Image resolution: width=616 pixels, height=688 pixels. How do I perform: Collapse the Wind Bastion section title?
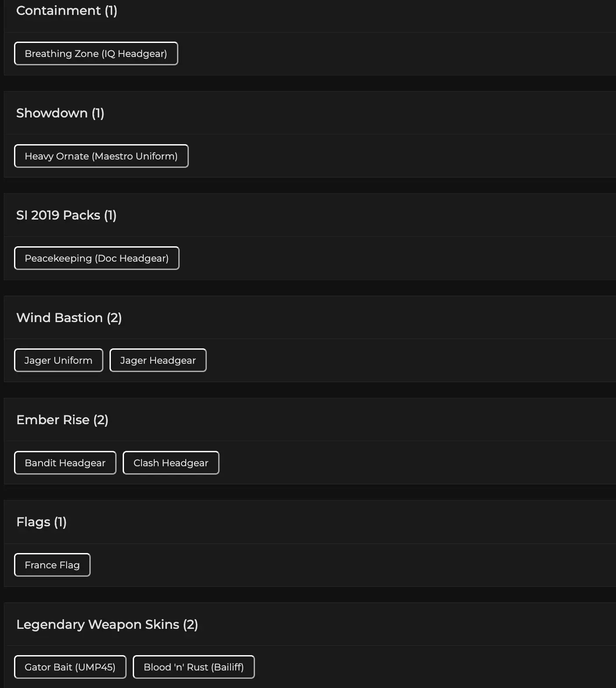(x=59, y=318)
